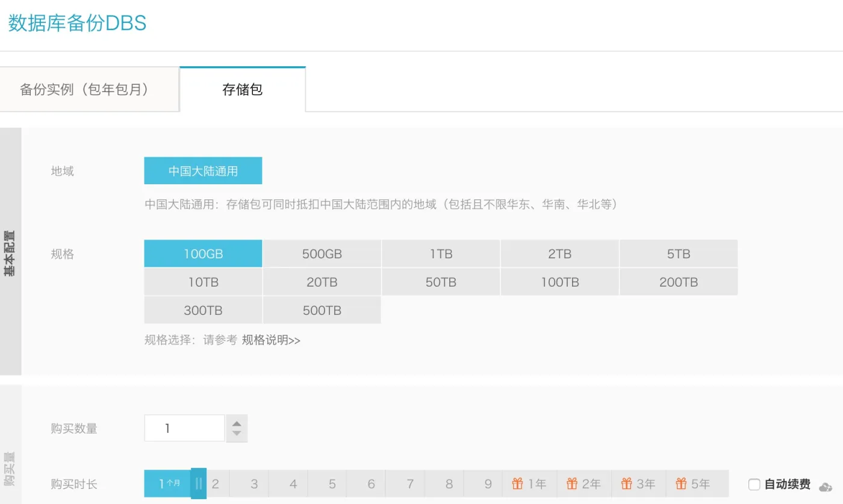Select the 500GB specification
This screenshot has height=504, width=843.
[x=322, y=254]
